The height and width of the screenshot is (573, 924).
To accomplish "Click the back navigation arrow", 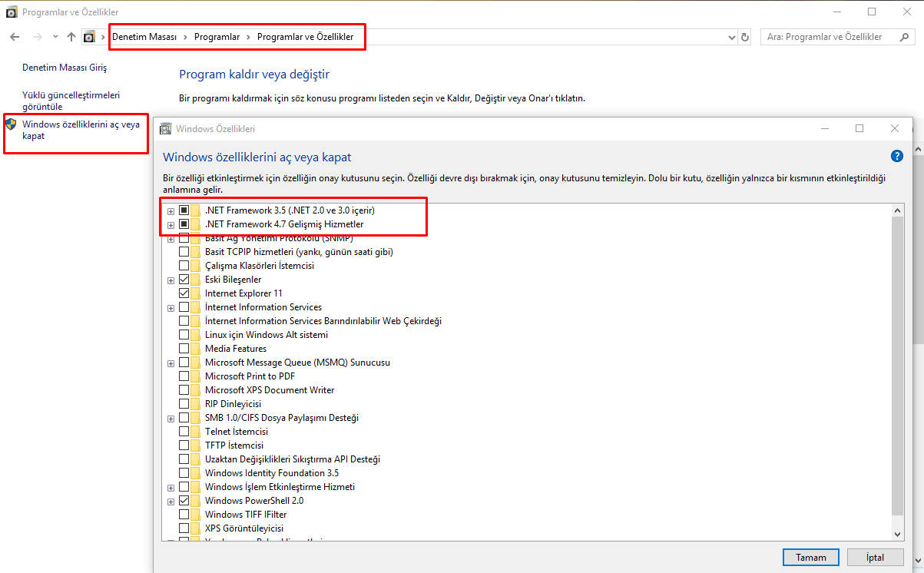I will pyautogui.click(x=15, y=37).
